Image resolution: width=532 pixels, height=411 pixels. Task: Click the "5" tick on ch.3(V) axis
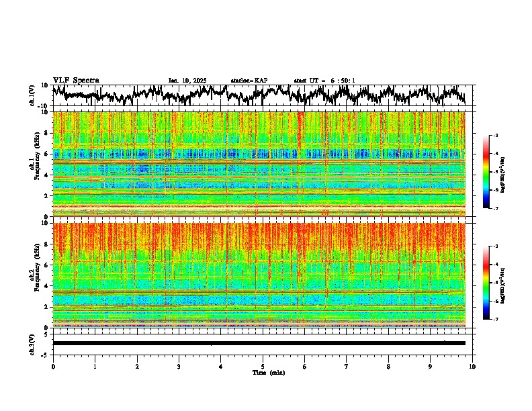tap(46, 334)
